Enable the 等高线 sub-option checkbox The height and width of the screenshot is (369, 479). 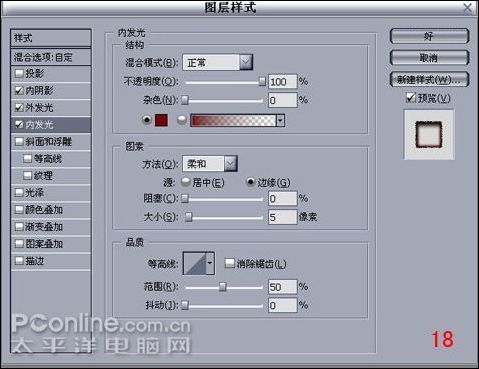pyautogui.click(x=28, y=158)
